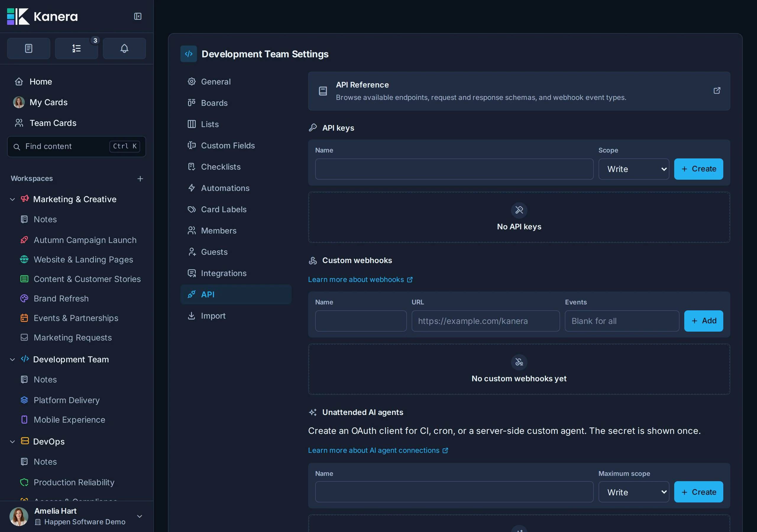
Task: Collapse the sidebar with the panel icon
Action: 138,17
